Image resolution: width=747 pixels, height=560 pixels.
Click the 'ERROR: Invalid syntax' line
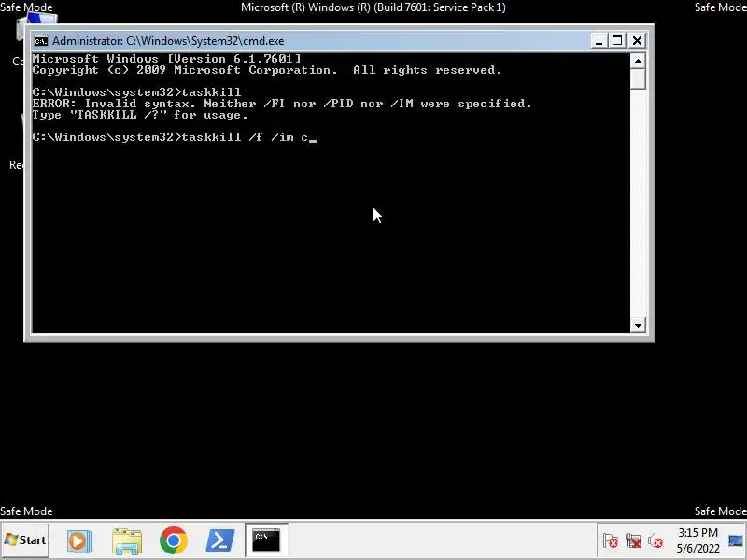tap(282, 104)
